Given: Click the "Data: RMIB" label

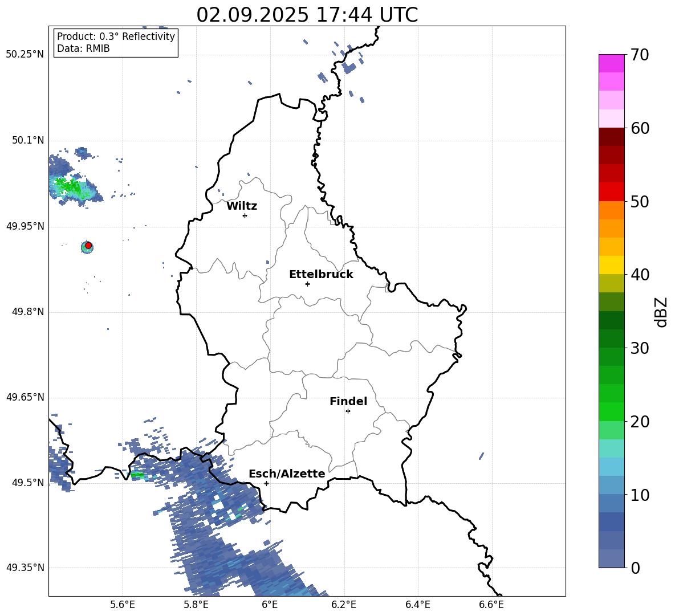Looking at the screenshot, I should (83, 48).
